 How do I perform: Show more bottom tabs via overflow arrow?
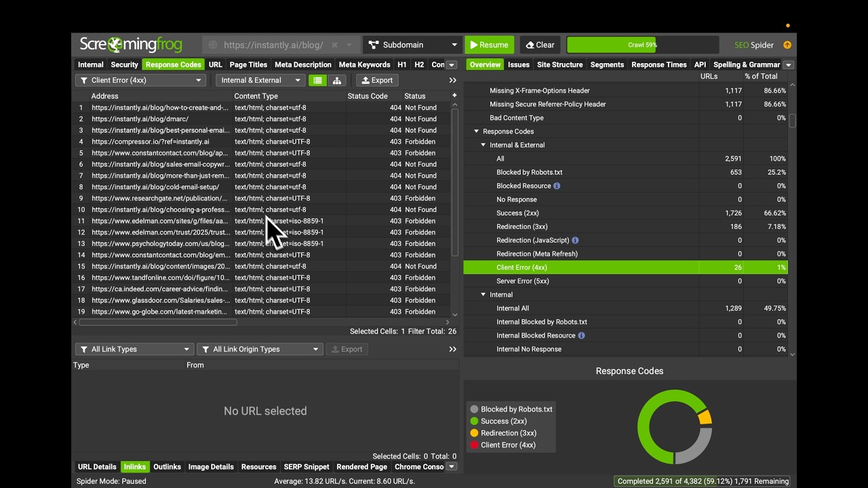coord(452,467)
